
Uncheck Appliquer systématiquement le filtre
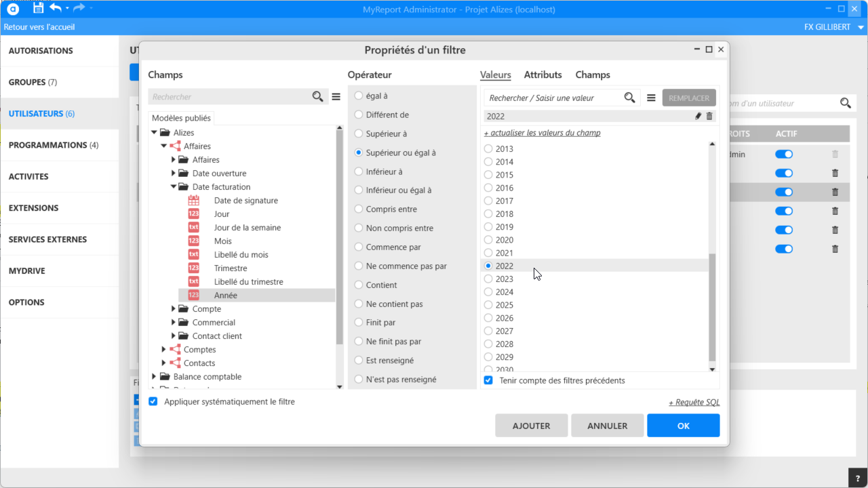click(x=153, y=401)
